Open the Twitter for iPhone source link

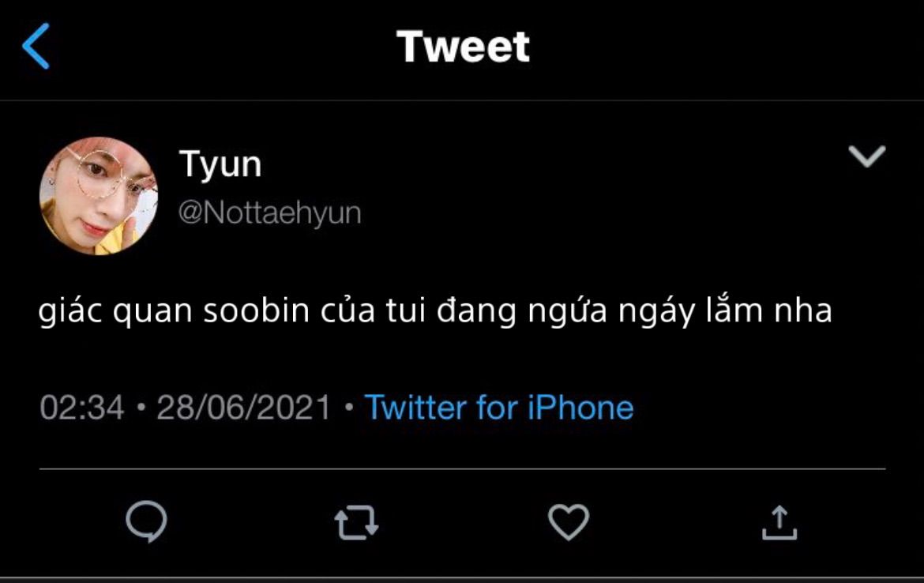pos(499,408)
